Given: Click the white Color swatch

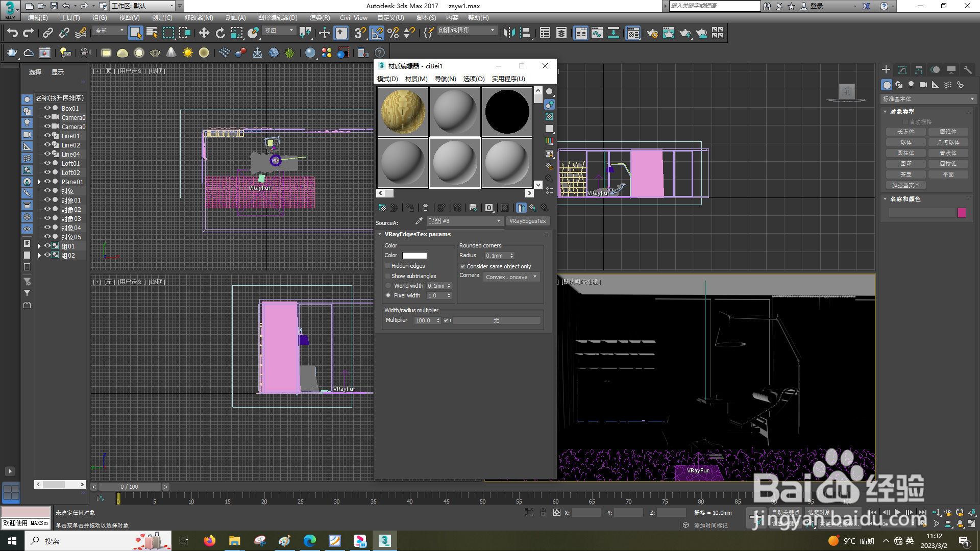Looking at the screenshot, I should pos(414,256).
